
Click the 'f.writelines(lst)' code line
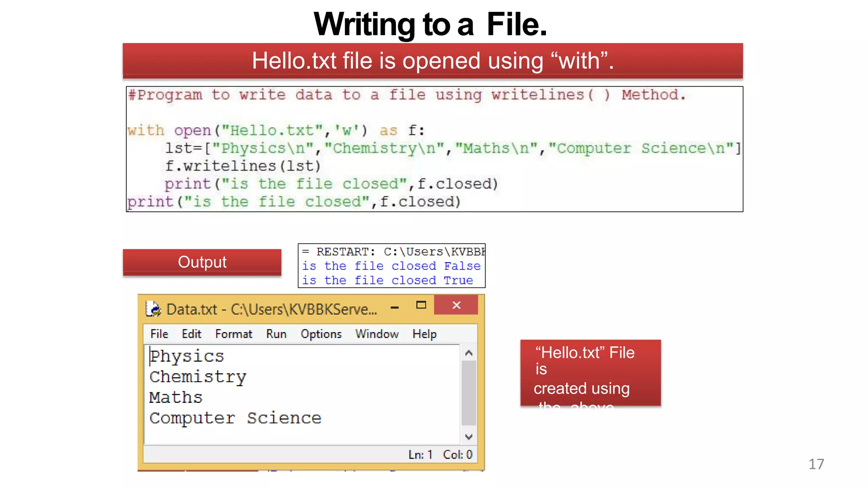243,166
